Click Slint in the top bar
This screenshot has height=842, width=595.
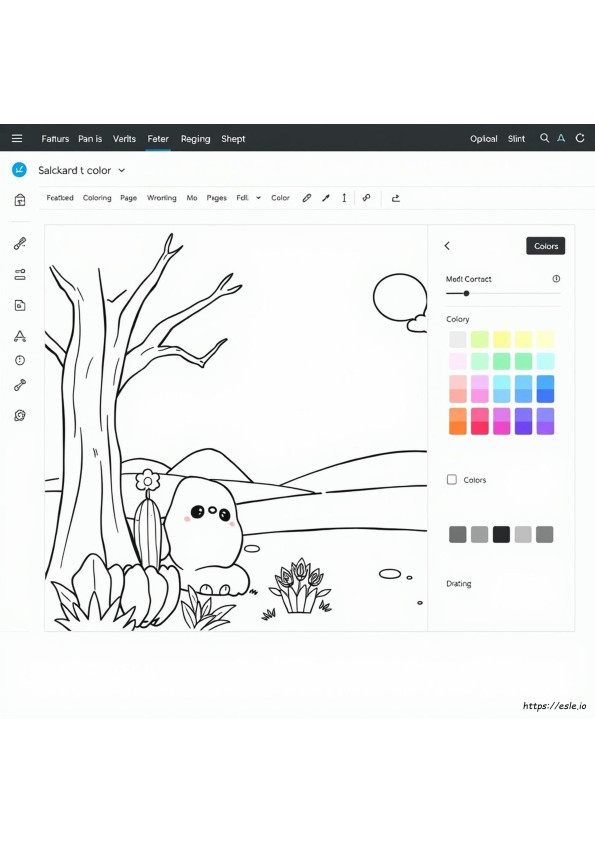tap(516, 139)
